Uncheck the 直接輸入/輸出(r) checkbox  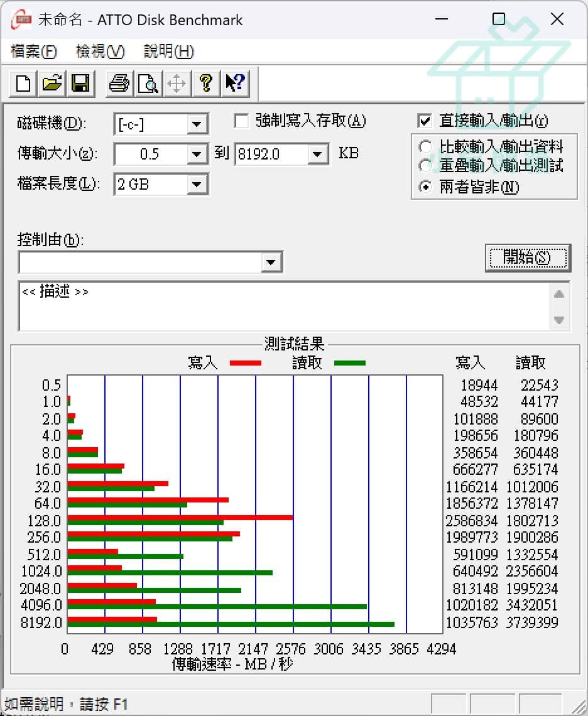(x=425, y=121)
